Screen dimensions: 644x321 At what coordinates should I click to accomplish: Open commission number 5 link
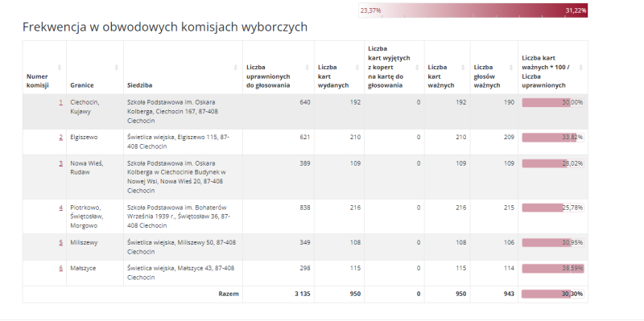61,243
